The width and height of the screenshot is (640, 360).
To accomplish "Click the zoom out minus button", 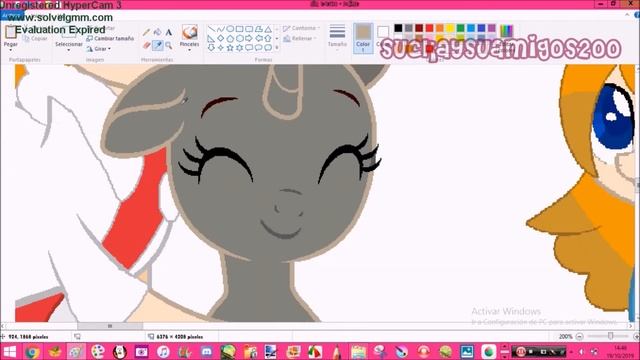I will (579, 337).
